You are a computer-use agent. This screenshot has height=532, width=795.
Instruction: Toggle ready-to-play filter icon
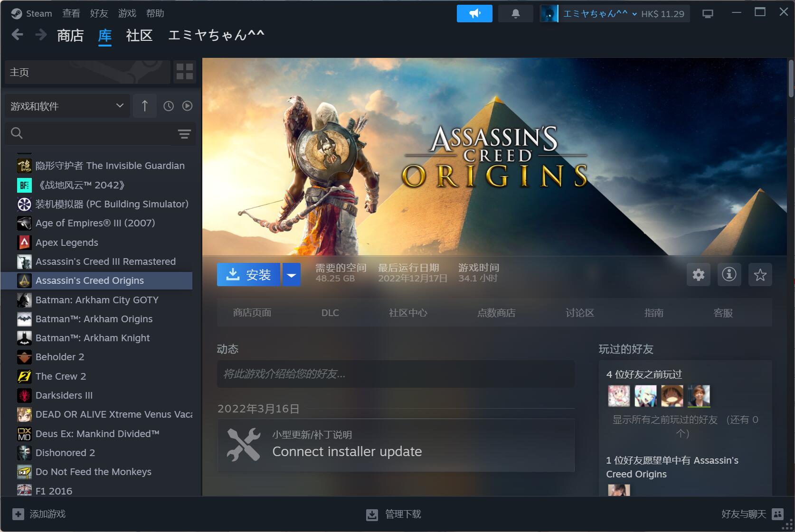[188, 106]
